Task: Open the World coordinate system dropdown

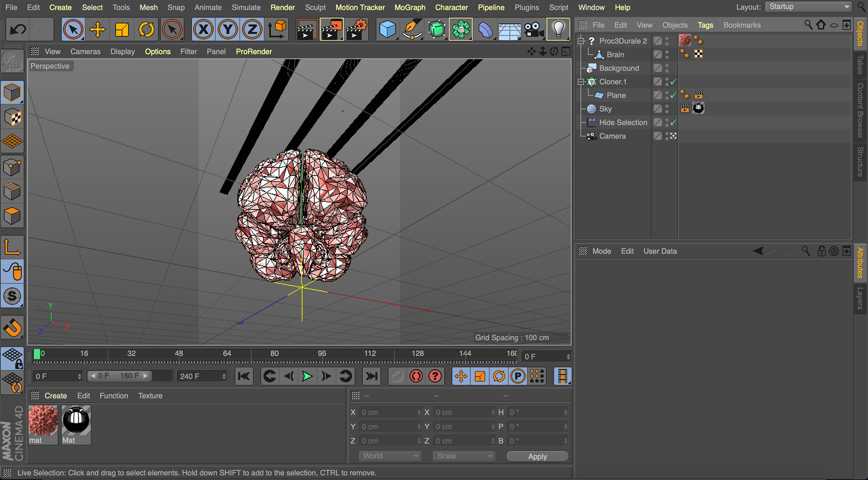Action: (x=390, y=456)
